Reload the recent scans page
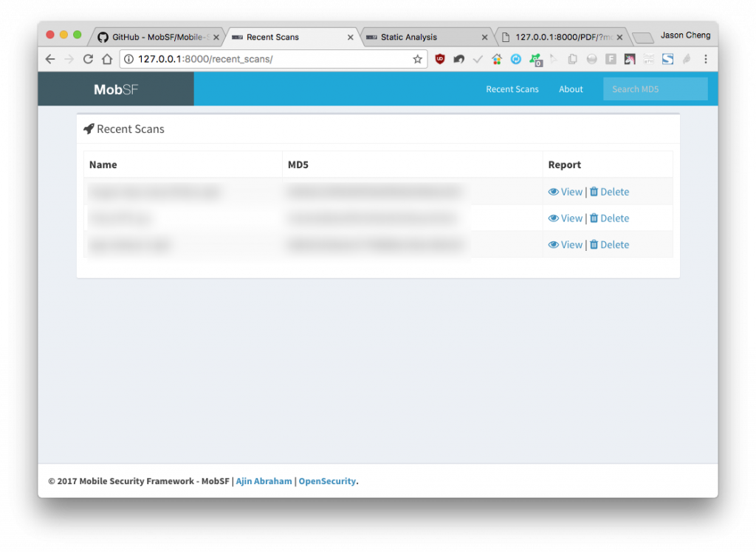Image resolution: width=756 pixels, height=552 pixels. (x=88, y=59)
